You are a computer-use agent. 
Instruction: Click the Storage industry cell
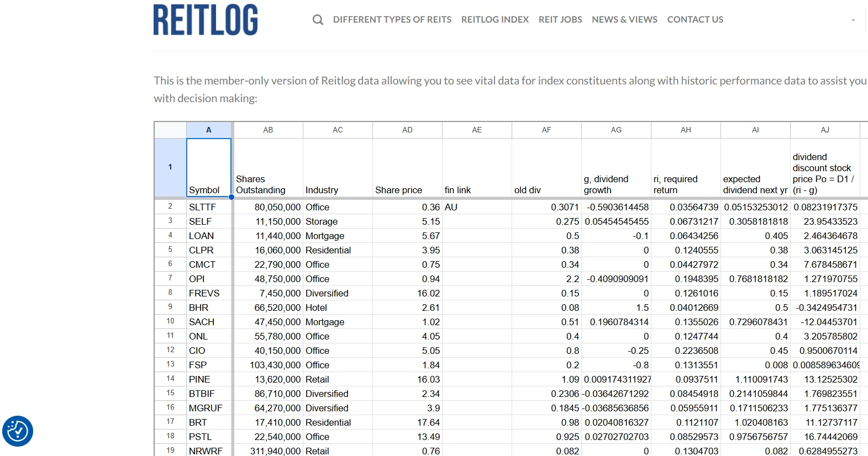coord(338,221)
